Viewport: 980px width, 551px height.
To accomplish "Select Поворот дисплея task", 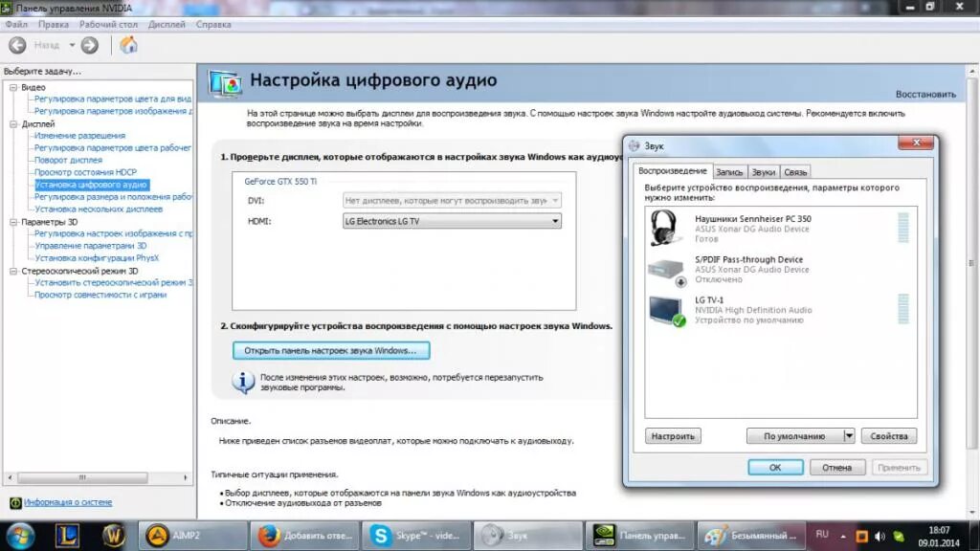I will (x=68, y=160).
